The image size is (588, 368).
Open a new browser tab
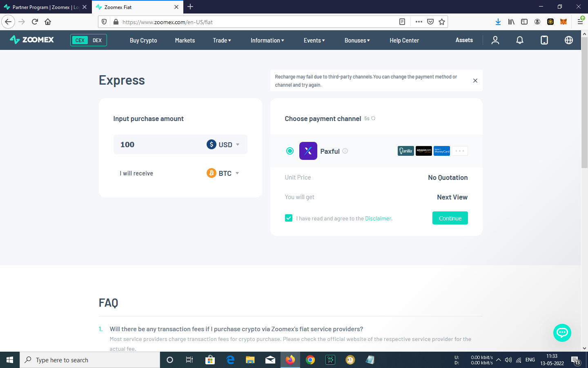(190, 7)
